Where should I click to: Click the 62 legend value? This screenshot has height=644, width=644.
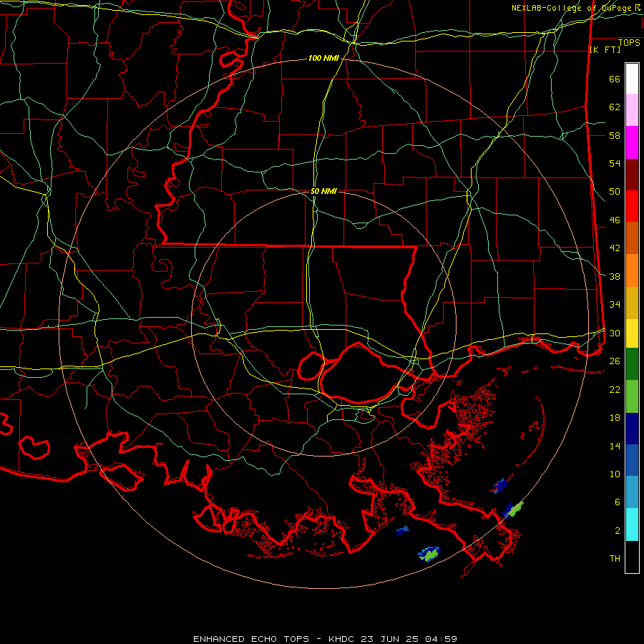(615, 107)
